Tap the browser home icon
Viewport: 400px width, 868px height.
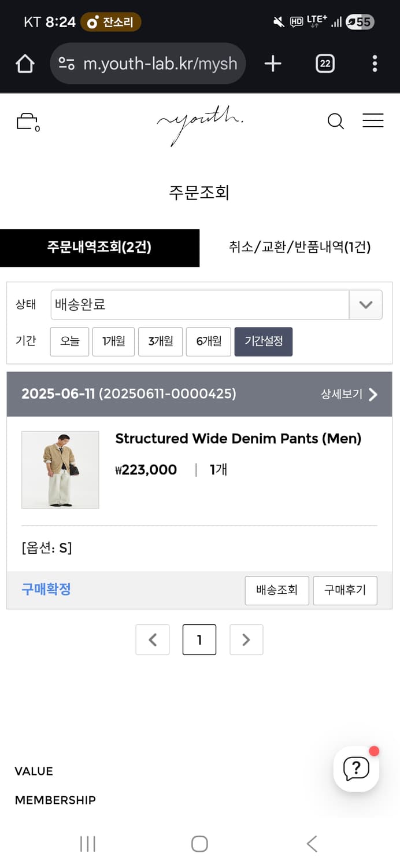[x=25, y=64]
